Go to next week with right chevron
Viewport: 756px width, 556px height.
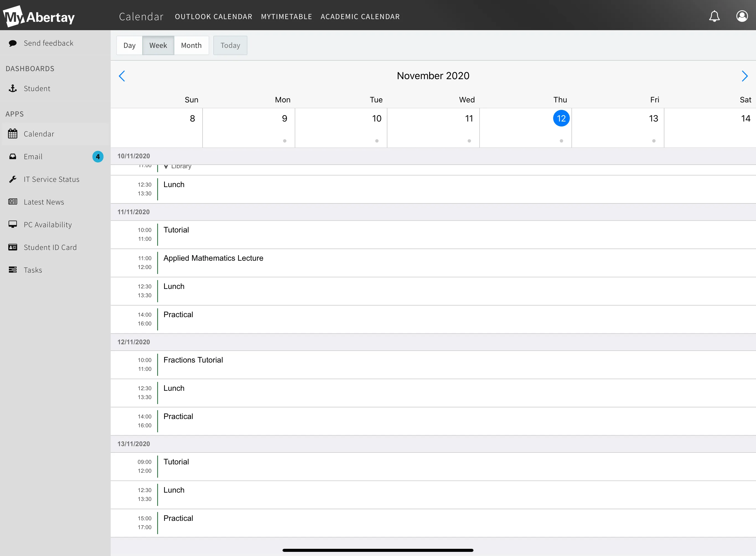tap(745, 76)
